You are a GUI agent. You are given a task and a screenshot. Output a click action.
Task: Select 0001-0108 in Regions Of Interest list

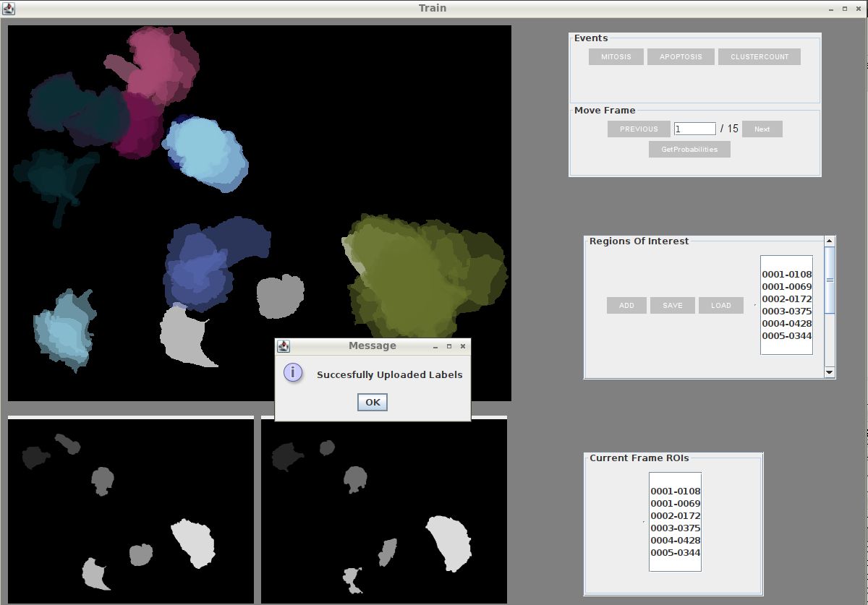click(x=787, y=275)
